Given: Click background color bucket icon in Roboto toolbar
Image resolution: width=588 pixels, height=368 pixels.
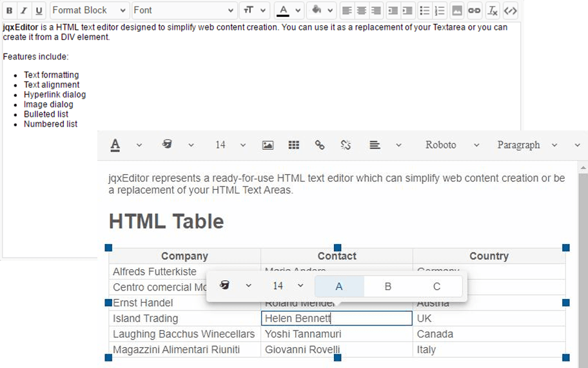Looking at the screenshot, I should pyautogui.click(x=167, y=144).
